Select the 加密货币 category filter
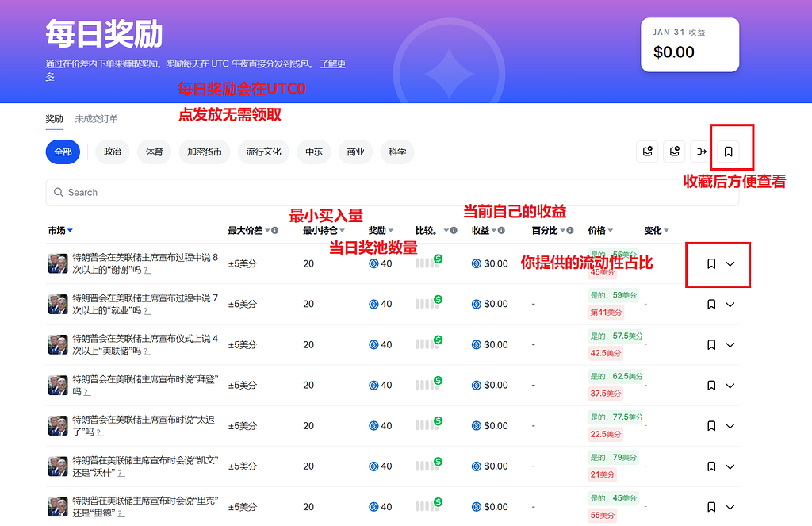Image resolution: width=812 pixels, height=526 pixels. 204,152
